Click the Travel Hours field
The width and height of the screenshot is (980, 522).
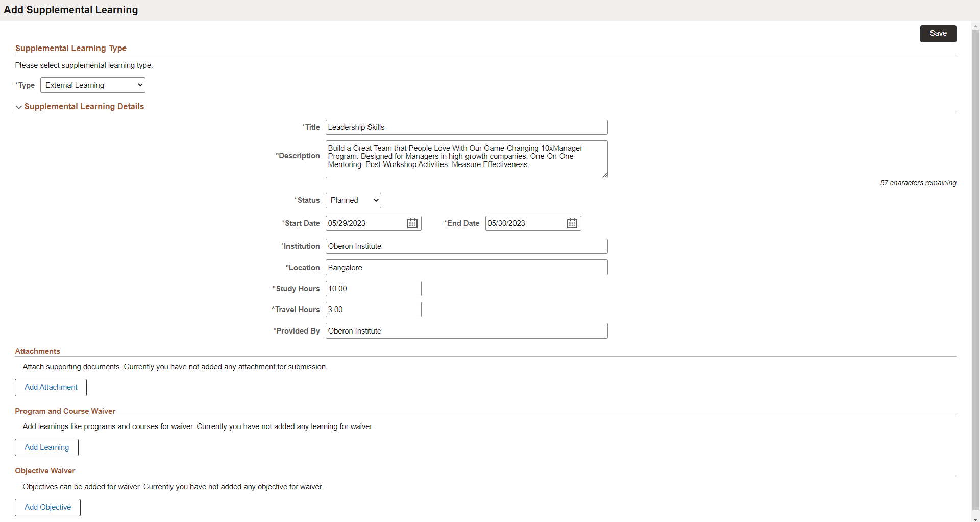pos(374,310)
